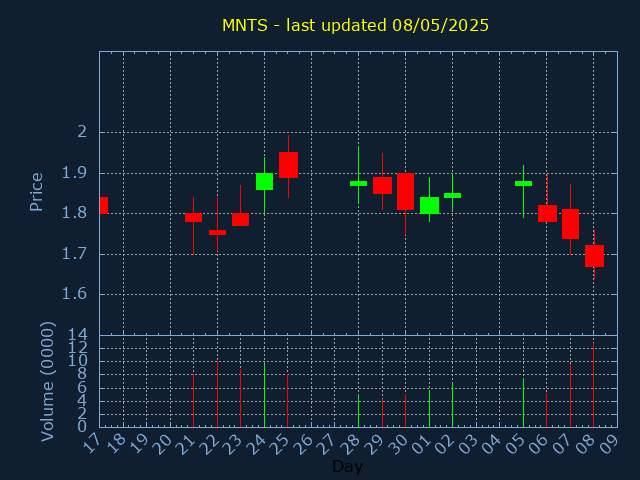Click the green volume bar for day 01
The height and width of the screenshot is (480, 640).
point(429,409)
